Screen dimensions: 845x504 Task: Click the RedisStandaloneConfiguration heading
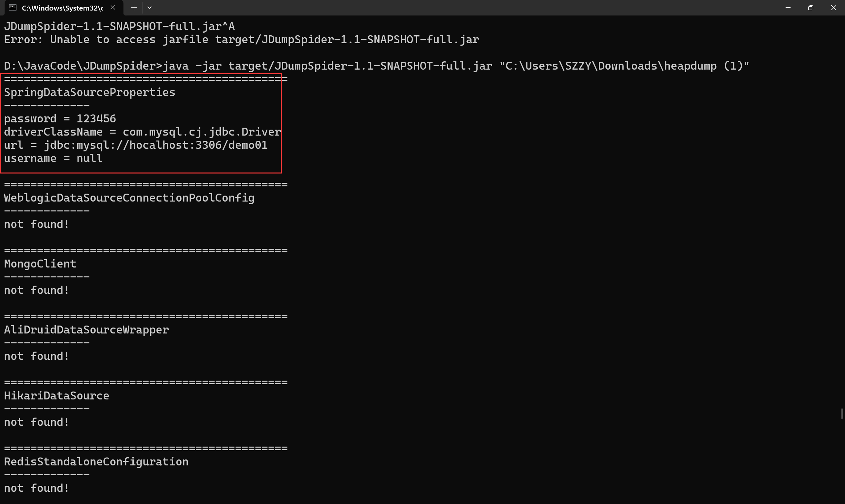(x=96, y=462)
